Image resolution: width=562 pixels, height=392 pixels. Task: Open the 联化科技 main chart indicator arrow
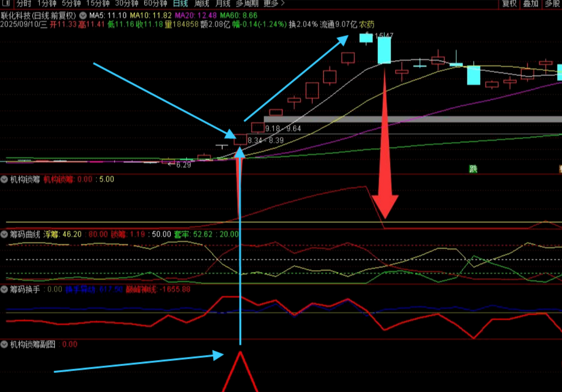pos(82,15)
